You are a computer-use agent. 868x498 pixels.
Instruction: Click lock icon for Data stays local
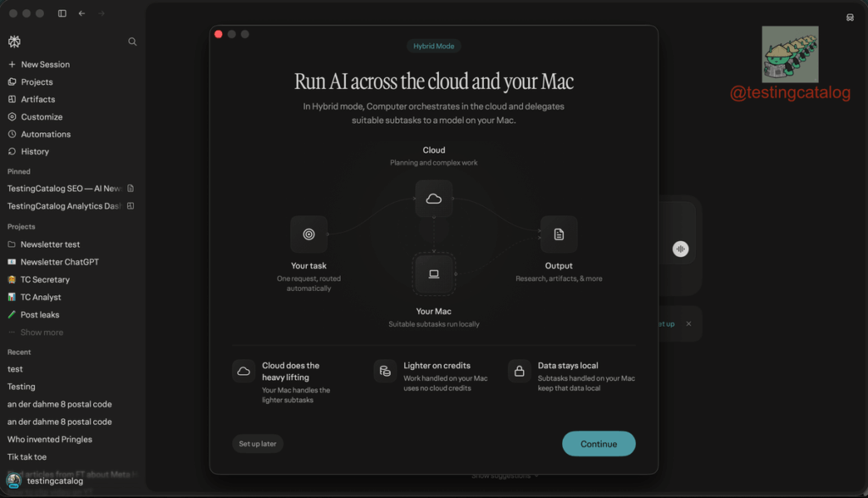520,371
